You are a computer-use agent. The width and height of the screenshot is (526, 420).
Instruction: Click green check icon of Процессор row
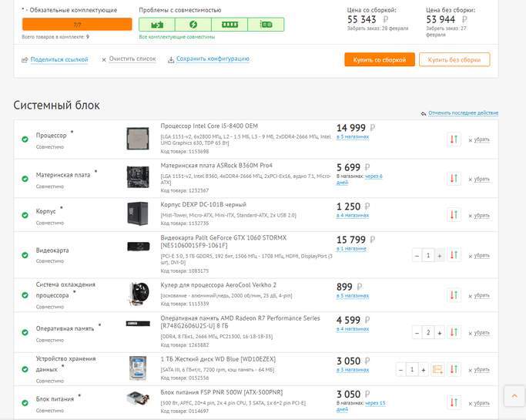(x=25, y=139)
